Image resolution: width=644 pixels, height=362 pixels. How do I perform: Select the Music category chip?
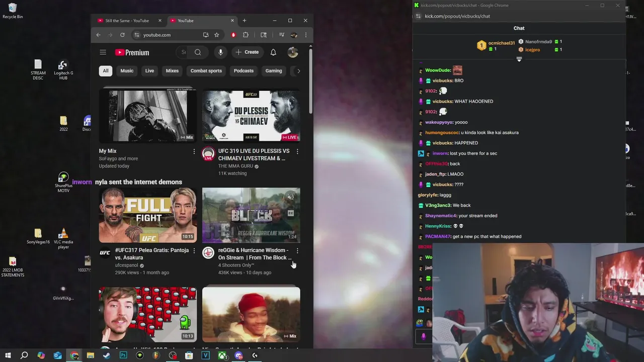click(127, 71)
